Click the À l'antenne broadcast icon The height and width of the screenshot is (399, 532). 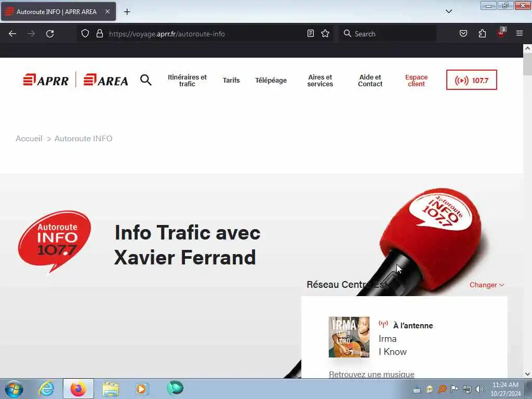pos(383,325)
